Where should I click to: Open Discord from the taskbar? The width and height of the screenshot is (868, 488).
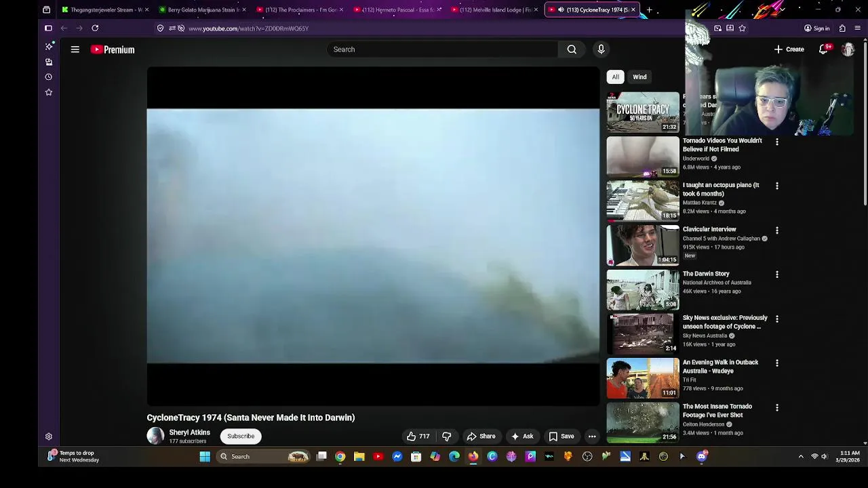(x=701, y=457)
